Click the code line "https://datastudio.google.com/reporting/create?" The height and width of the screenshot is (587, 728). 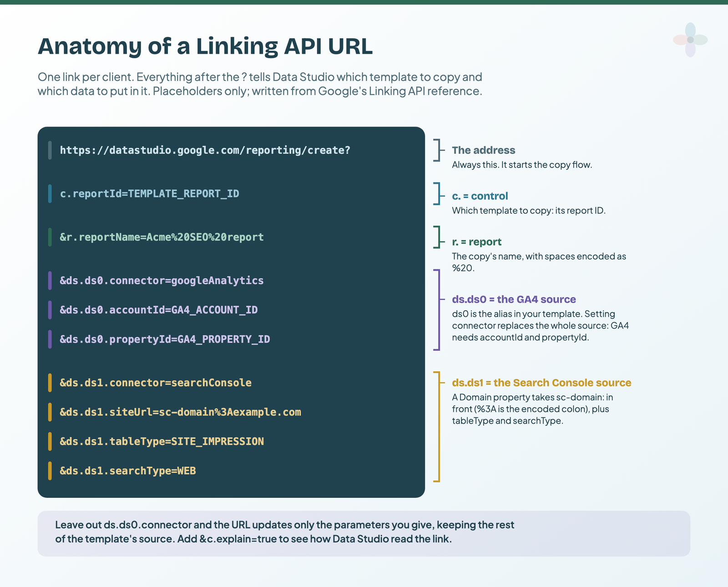[205, 150]
